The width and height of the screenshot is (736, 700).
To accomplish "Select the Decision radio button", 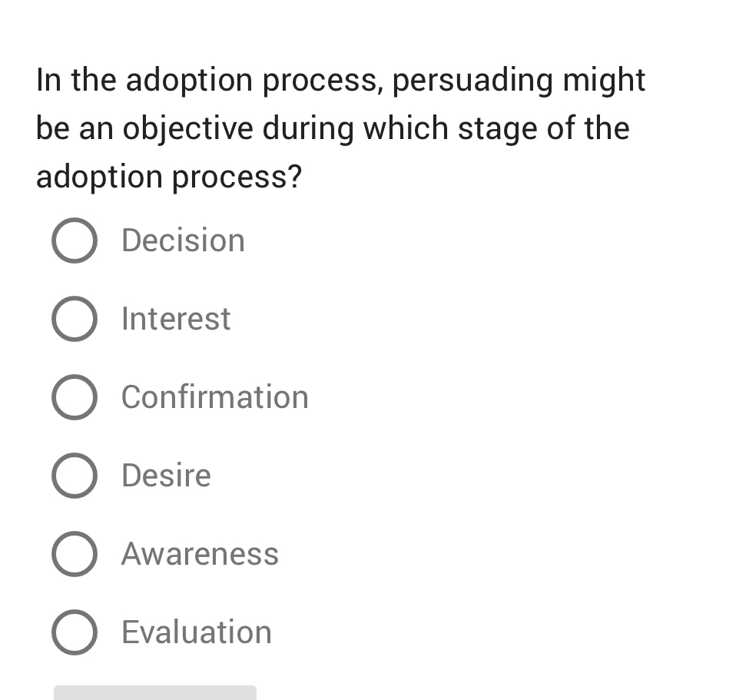I will point(74,241).
